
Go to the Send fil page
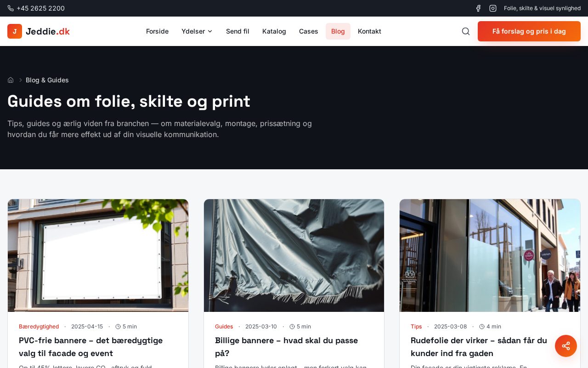pyautogui.click(x=237, y=31)
